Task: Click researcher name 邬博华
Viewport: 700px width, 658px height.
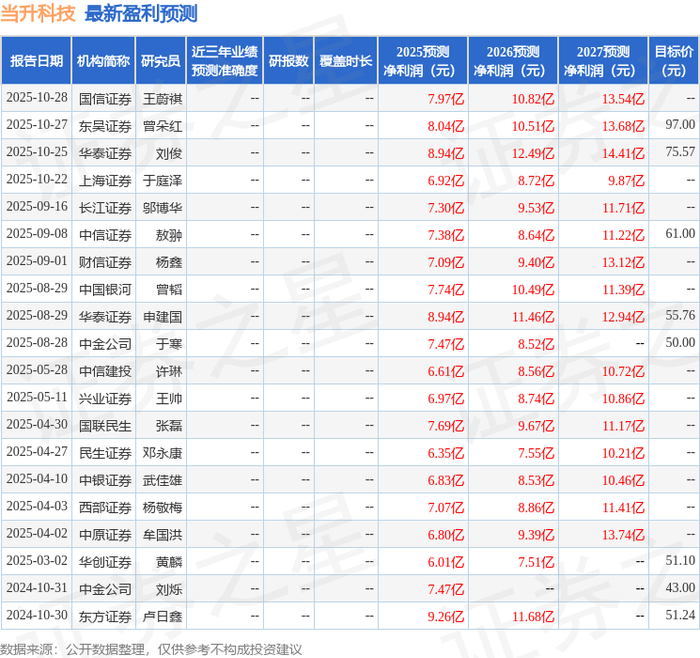Action: coord(162,208)
